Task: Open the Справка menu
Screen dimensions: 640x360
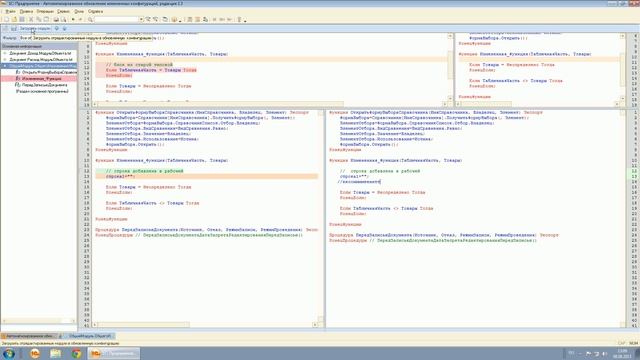Action: (95, 11)
